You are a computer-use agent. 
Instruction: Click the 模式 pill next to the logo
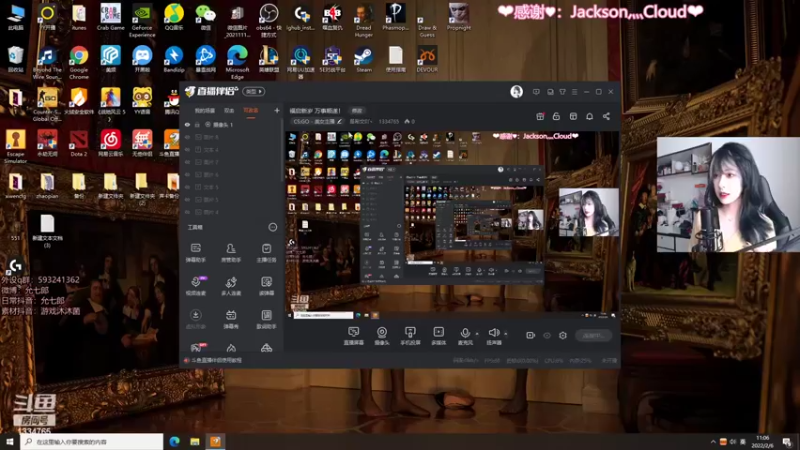point(254,91)
